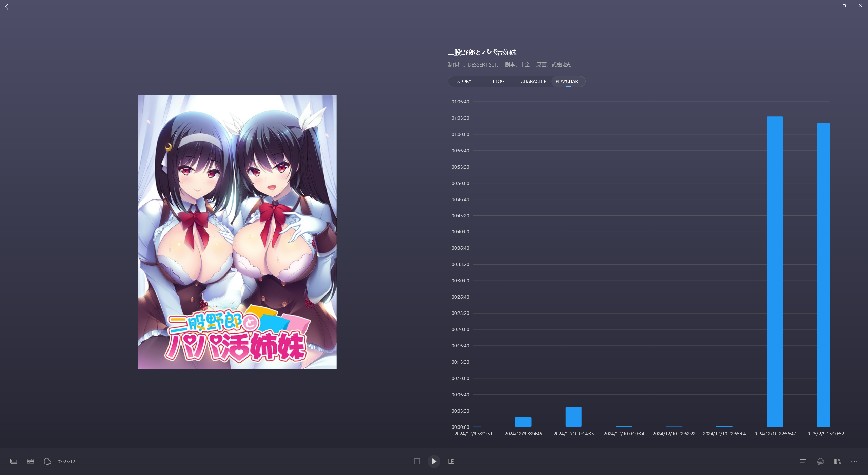Restore down the application window

pos(845,5)
